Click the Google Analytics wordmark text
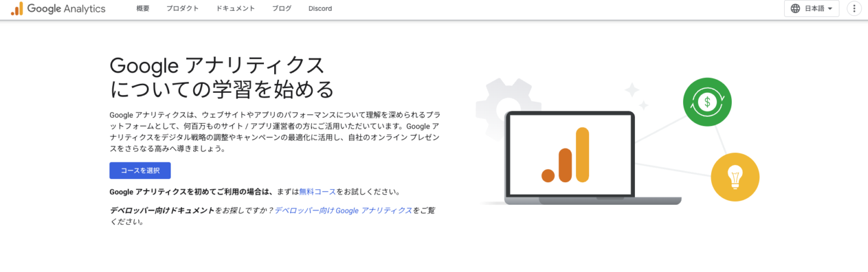 click(x=66, y=8)
